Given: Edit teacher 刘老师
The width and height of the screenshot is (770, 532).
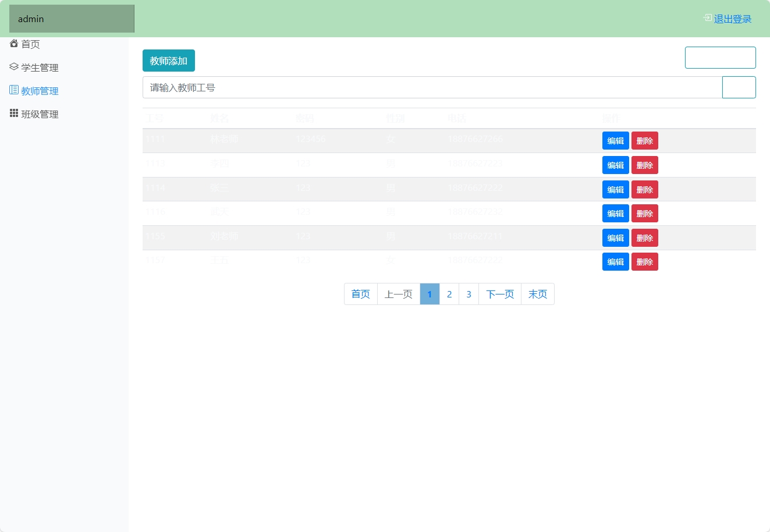Looking at the screenshot, I should [615, 237].
